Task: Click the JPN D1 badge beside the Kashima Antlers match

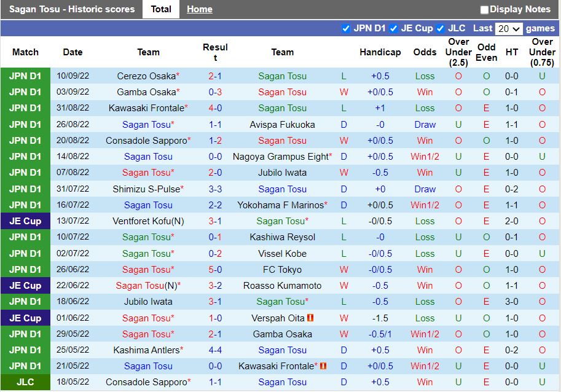Action: [25, 350]
